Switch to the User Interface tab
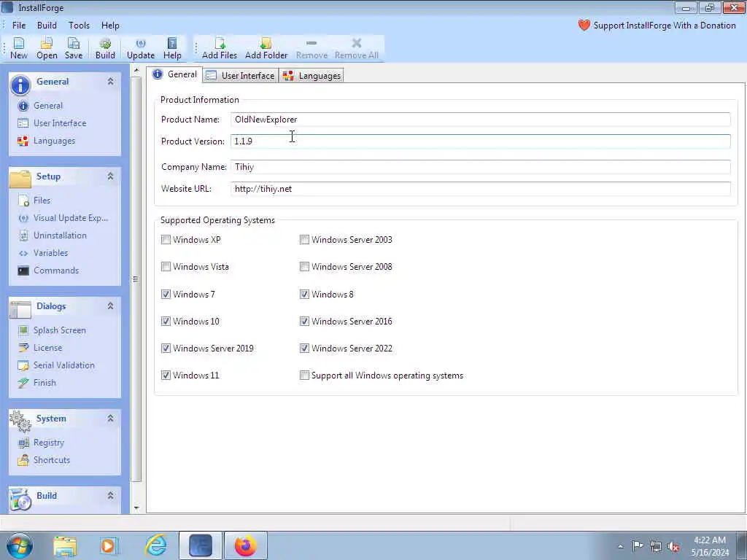Viewport: 747px width, 560px height. tap(241, 76)
